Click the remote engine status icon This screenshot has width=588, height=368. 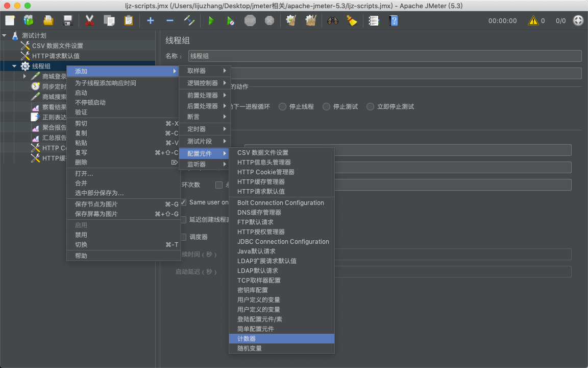click(578, 20)
